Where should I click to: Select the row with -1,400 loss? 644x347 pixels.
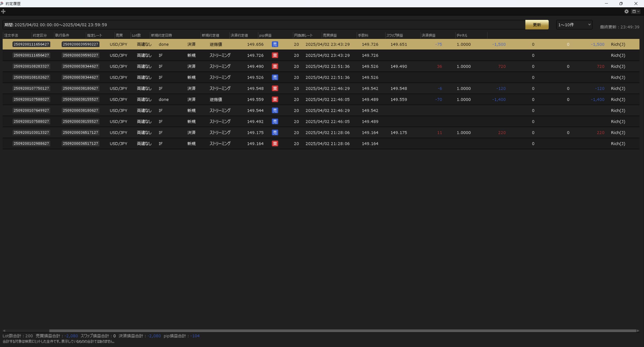pos(499,100)
